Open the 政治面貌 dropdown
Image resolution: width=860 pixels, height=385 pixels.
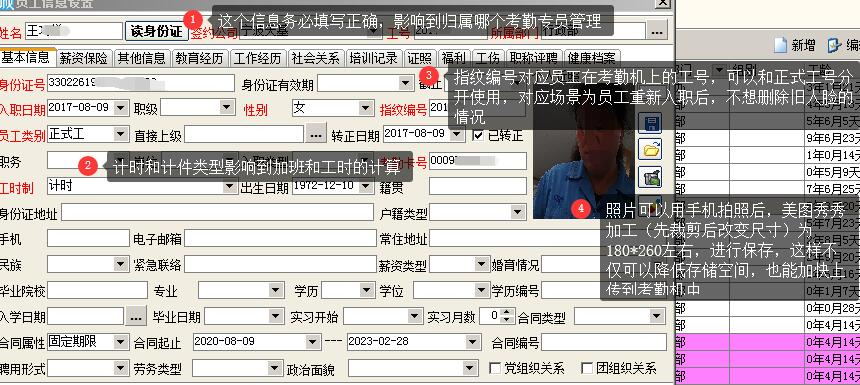point(470,368)
